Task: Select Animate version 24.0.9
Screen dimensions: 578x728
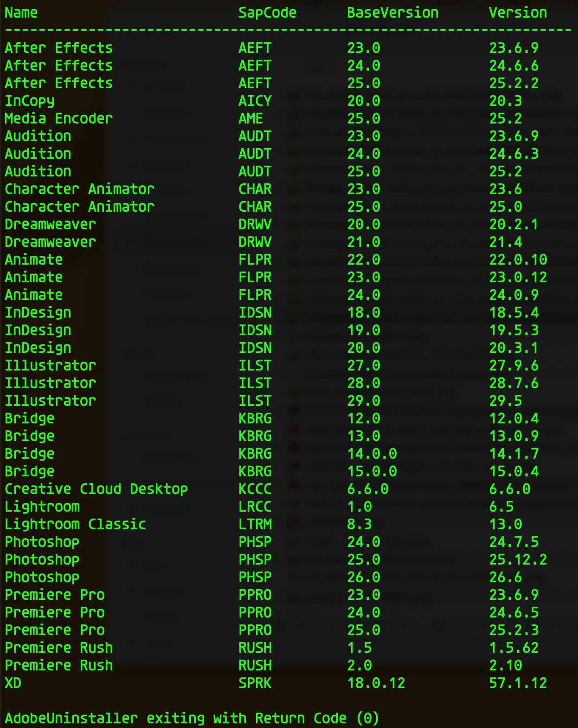Action: coord(514,295)
